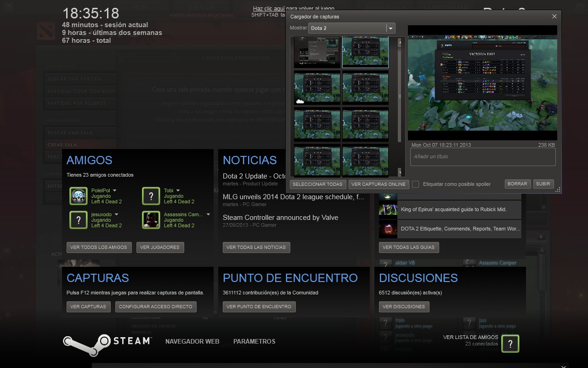The width and height of the screenshot is (588, 368).
Task: Click the 'Añadir un título' caption field
Action: click(x=483, y=157)
